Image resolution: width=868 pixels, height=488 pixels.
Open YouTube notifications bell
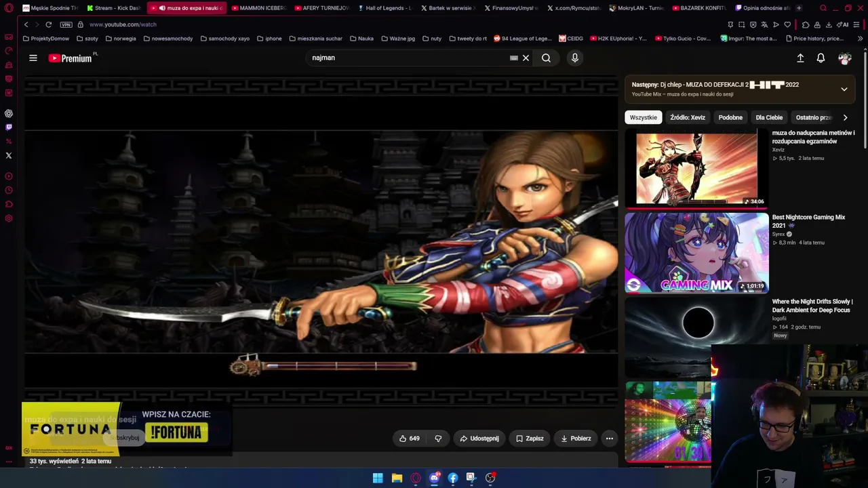(821, 58)
